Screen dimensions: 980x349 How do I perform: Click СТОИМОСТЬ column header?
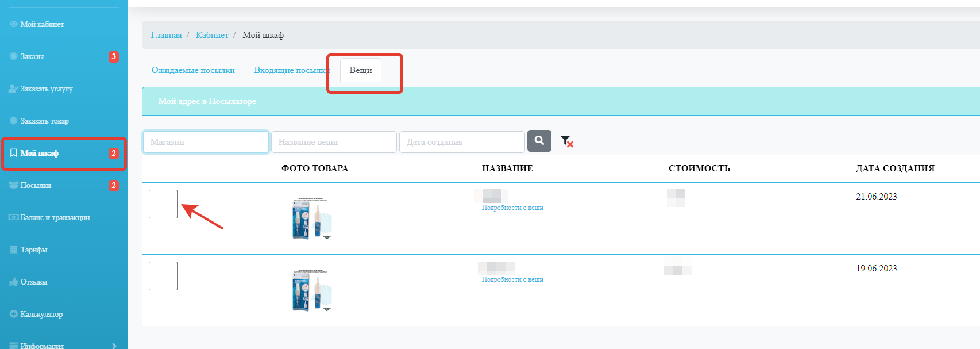click(699, 168)
